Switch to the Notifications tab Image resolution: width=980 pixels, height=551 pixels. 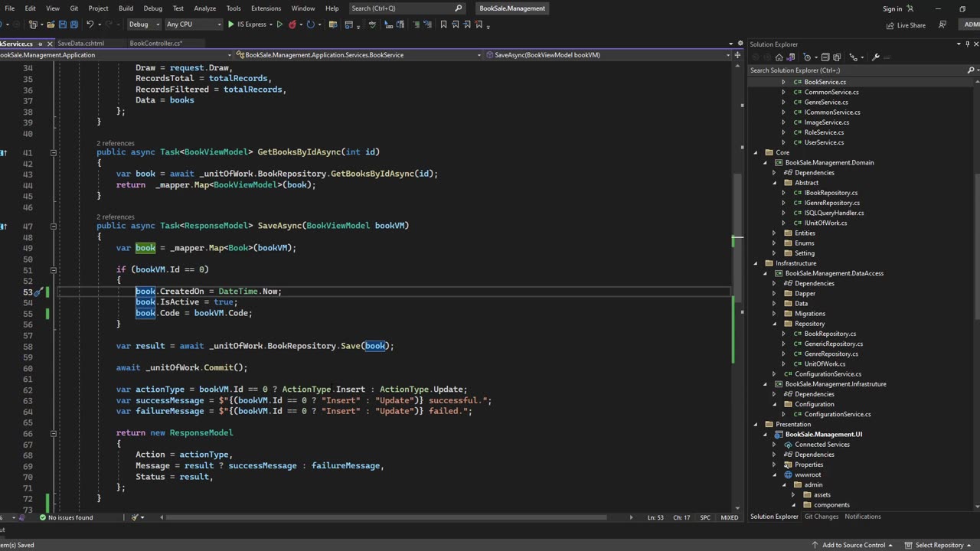863,517
